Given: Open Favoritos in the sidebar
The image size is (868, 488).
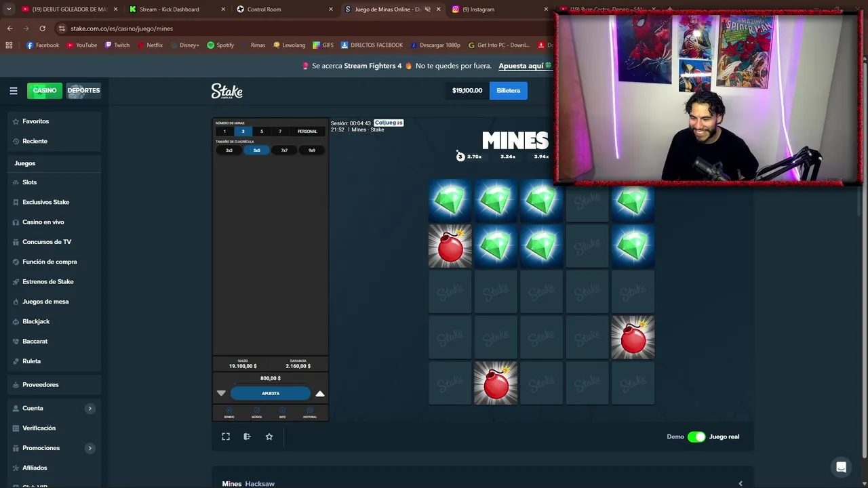Looking at the screenshot, I should tap(35, 121).
